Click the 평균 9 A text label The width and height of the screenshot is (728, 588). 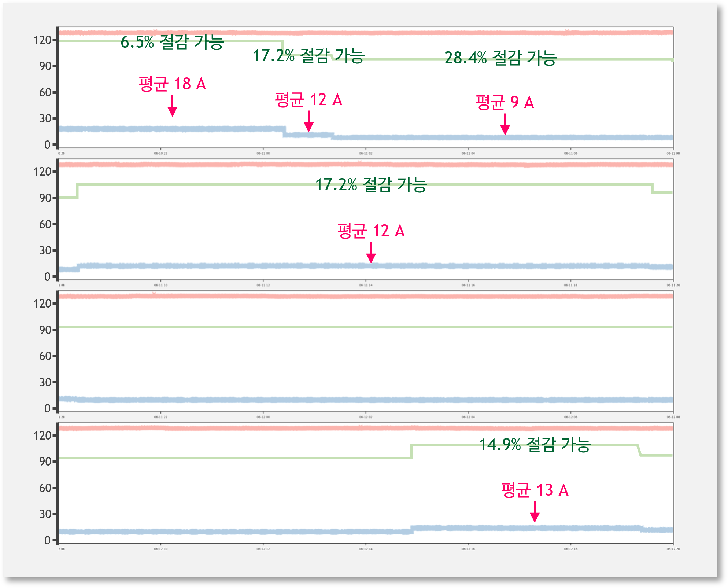[x=505, y=102]
